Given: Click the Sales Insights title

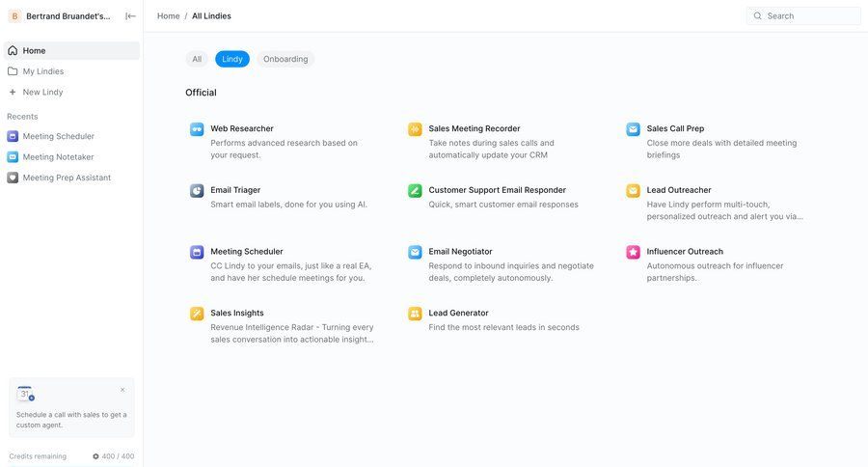Looking at the screenshot, I should tap(237, 313).
